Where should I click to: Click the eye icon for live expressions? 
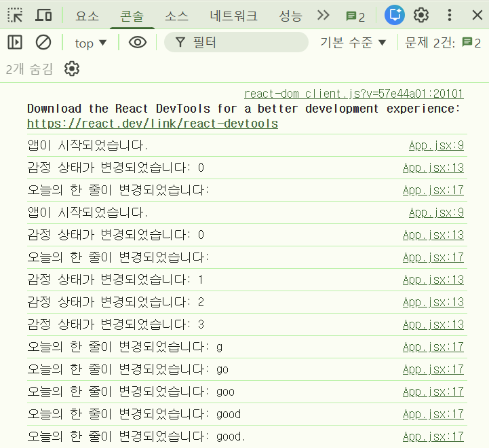[x=138, y=43]
